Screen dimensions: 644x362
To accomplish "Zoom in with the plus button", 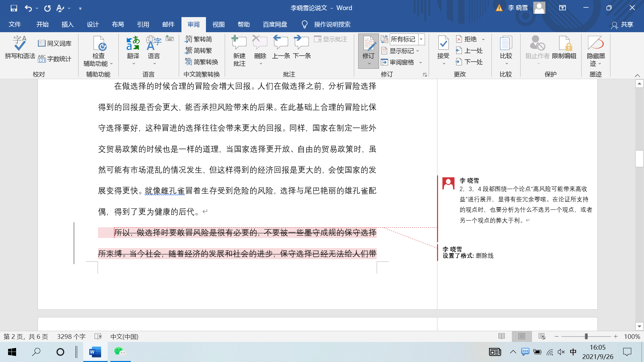I will click(616, 336).
